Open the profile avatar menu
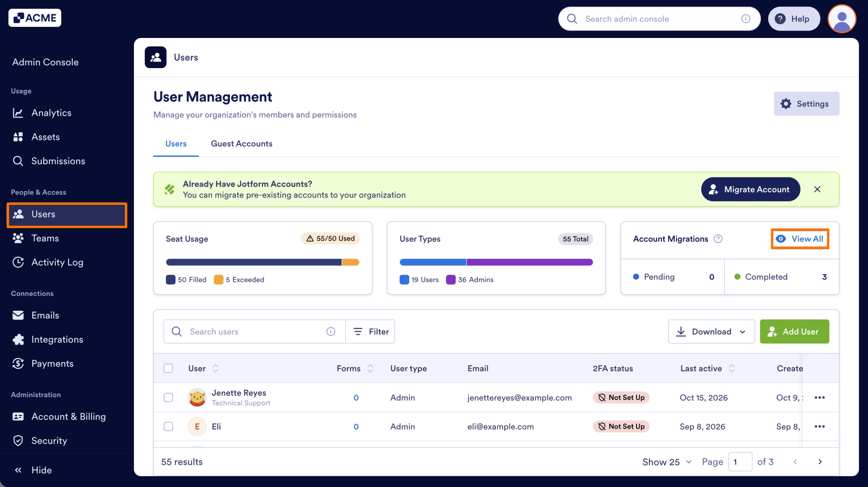Screen dimensions: 868x487 tap(842, 19)
